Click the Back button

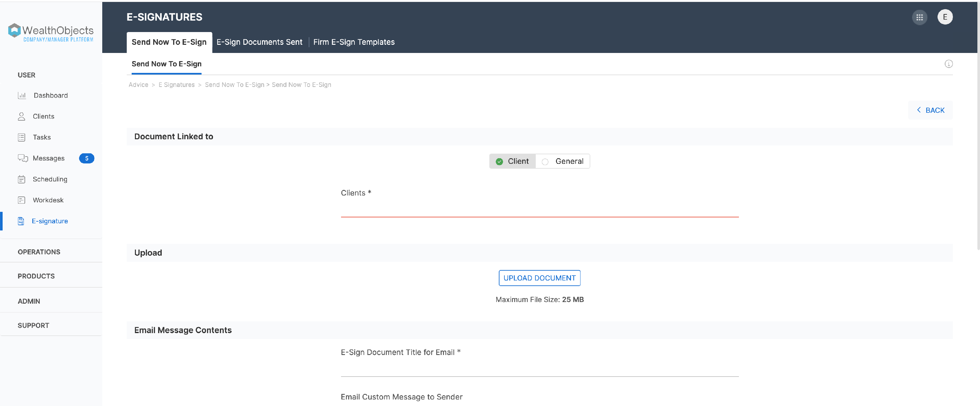(930, 110)
